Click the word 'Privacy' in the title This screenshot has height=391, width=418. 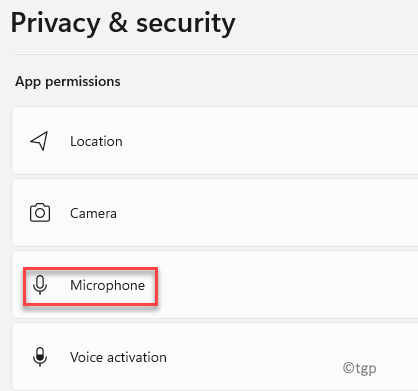[55, 23]
